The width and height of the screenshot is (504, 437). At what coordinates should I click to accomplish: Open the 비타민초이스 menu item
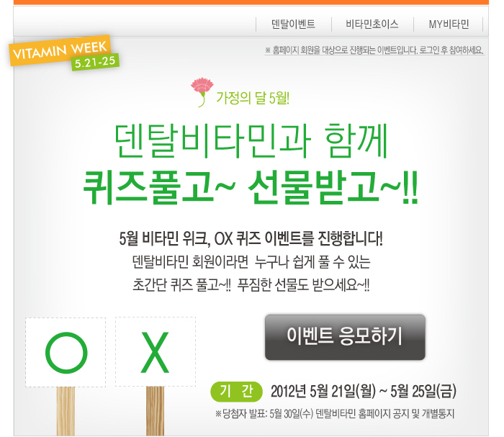coord(372,24)
